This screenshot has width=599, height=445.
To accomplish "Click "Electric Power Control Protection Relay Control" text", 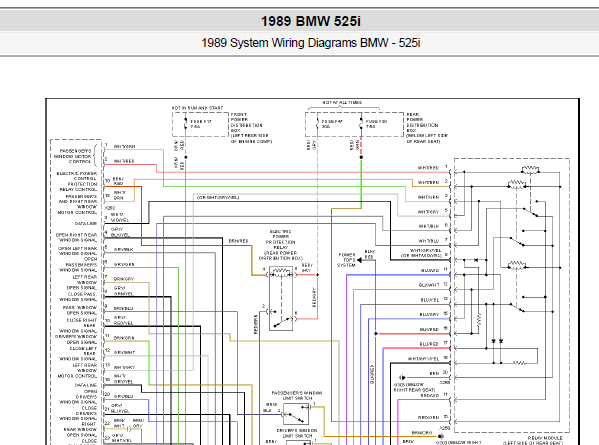I will (x=77, y=181).
